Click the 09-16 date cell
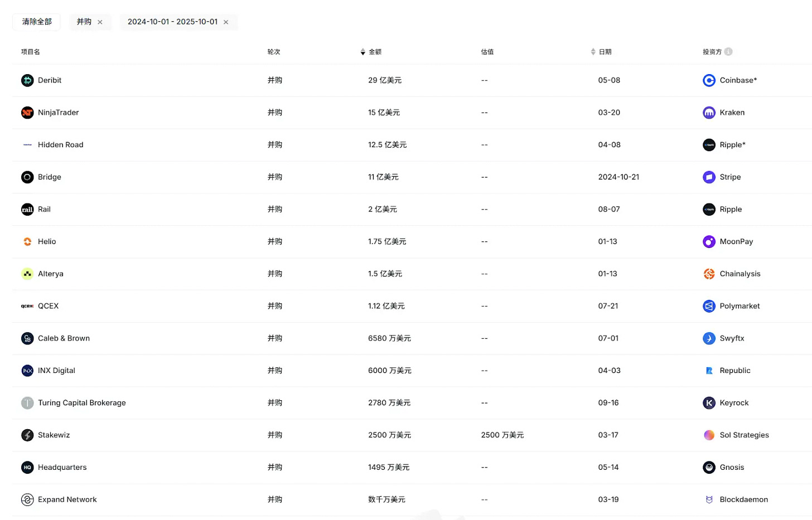This screenshot has width=812, height=520. pos(608,403)
